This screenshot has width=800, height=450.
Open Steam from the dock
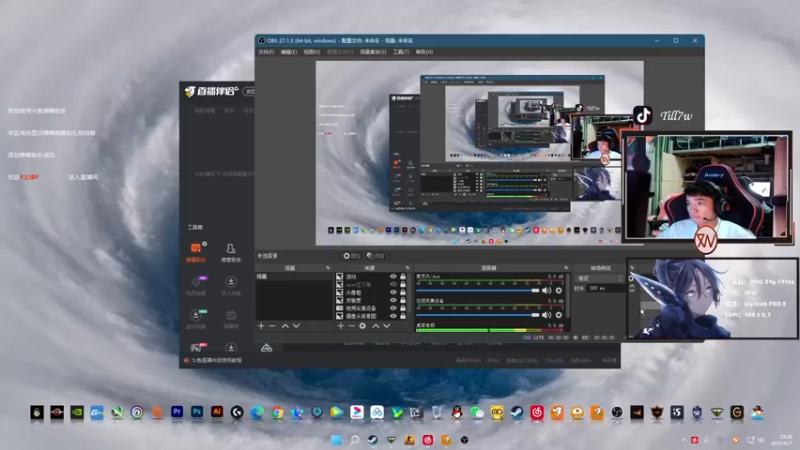(517, 412)
